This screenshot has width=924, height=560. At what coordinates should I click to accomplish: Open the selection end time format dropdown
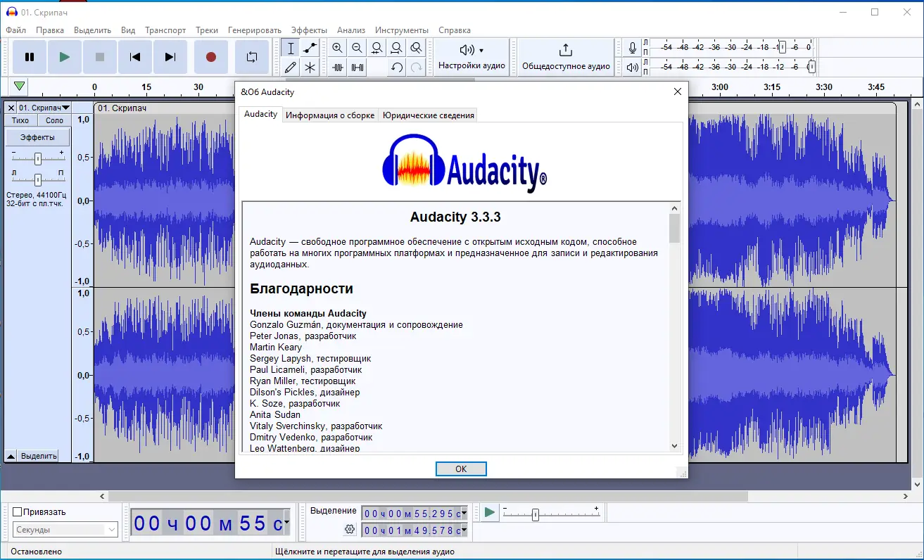(463, 530)
